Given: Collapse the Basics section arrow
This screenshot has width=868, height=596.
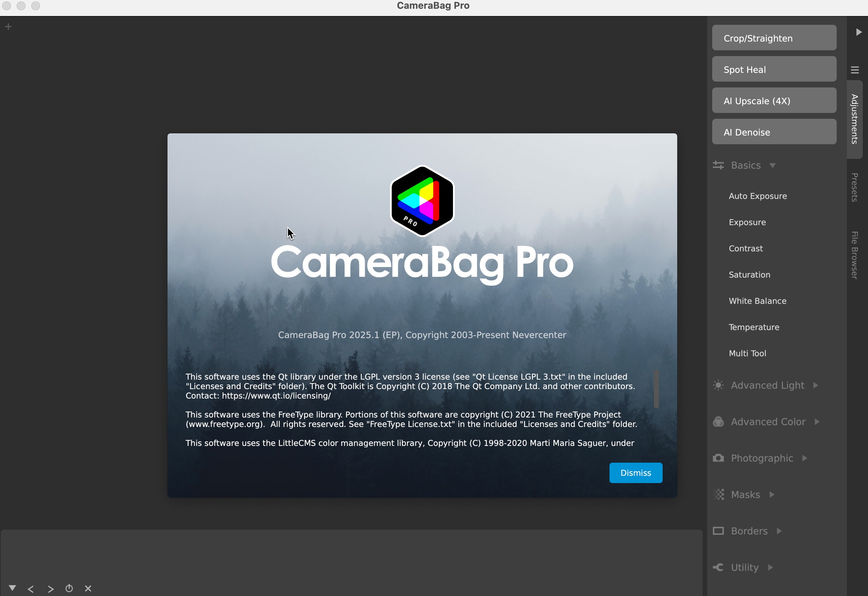Looking at the screenshot, I should (x=772, y=165).
